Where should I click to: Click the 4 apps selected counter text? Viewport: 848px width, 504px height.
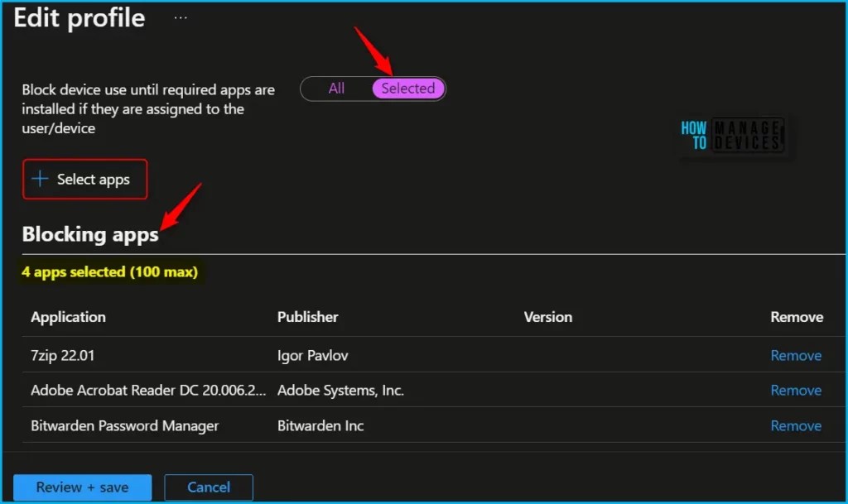[110, 271]
